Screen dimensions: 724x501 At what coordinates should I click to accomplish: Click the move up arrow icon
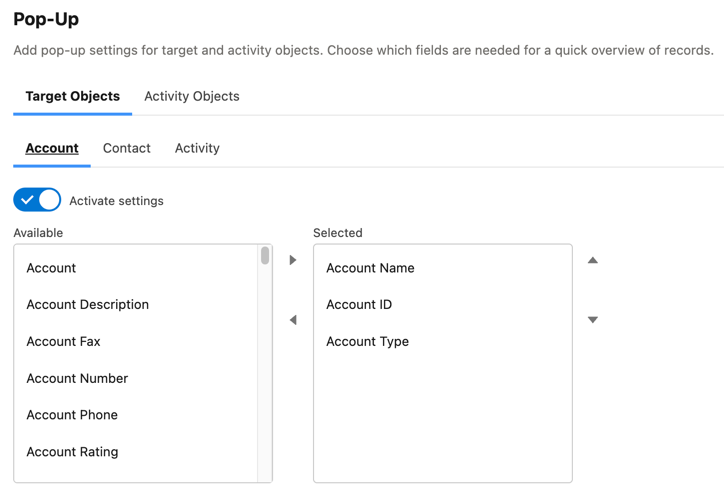tap(593, 260)
